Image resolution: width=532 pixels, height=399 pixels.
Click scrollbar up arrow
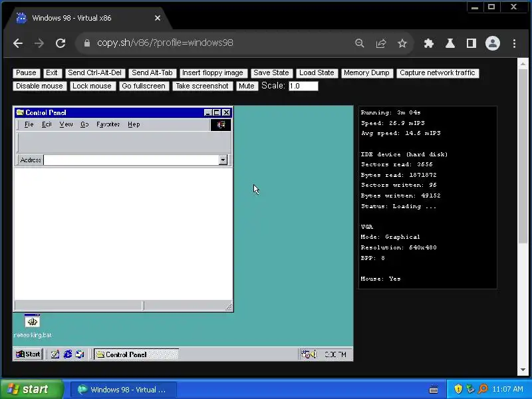523,63
